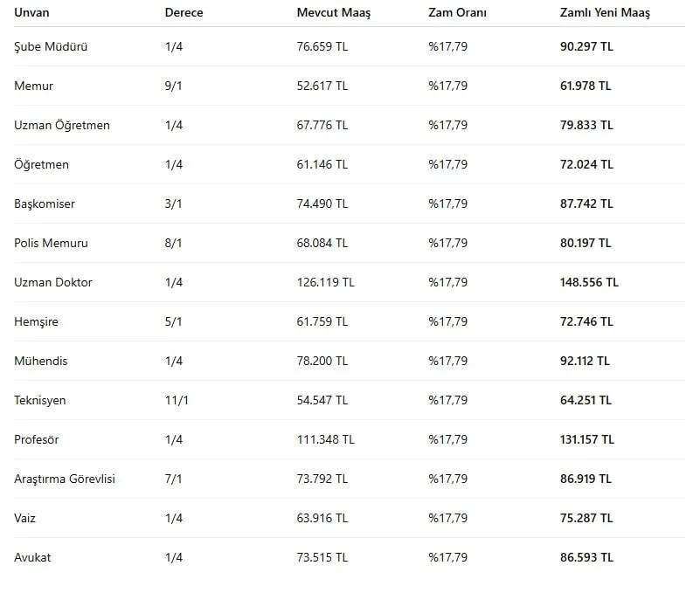Select Teknisyen degree value 11/1
Screen dimensions: 700x593
177,401
